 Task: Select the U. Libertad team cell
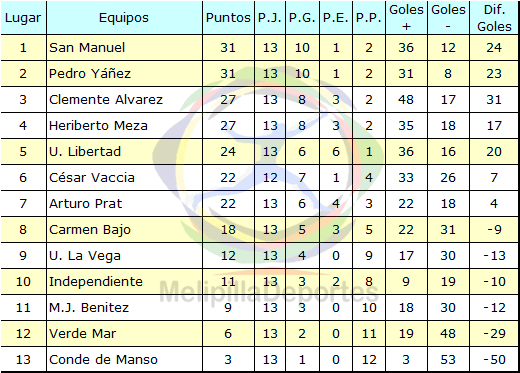[x=124, y=151]
